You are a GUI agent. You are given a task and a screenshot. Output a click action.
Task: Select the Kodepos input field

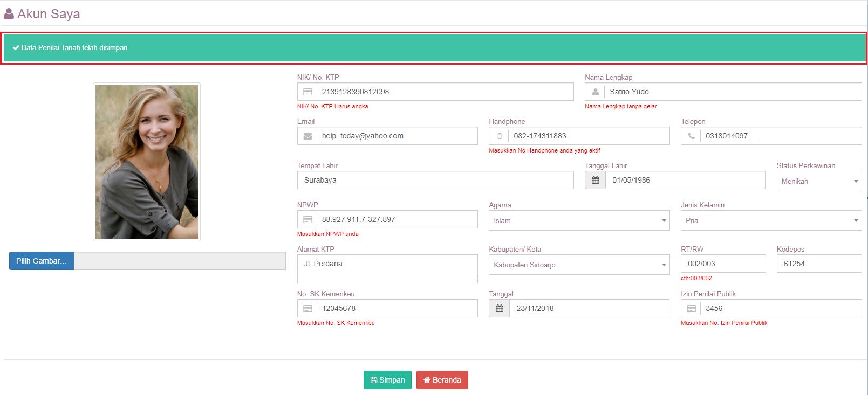point(818,264)
